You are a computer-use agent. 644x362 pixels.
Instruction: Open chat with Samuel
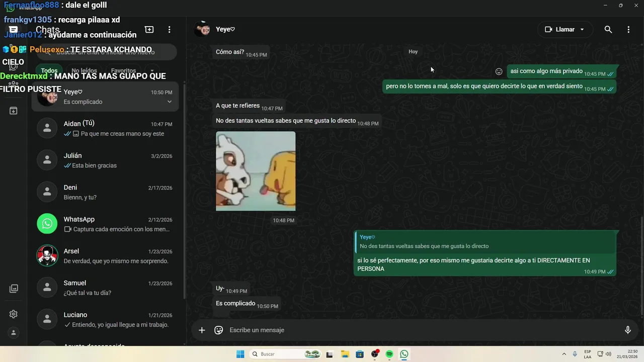[x=105, y=288]
